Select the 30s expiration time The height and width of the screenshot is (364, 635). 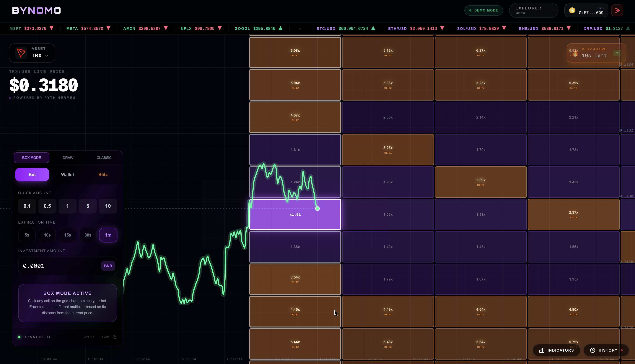pyautogui.click(x=88, y=235)
